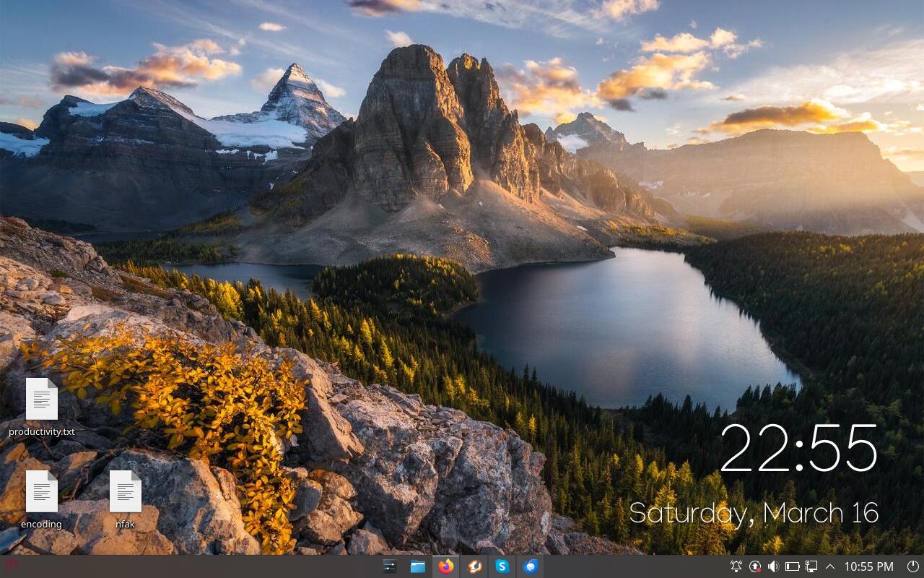Open the calendar from the 10:55 PM clock
This screenshot has height=578, width=924.
click(868, 566)
